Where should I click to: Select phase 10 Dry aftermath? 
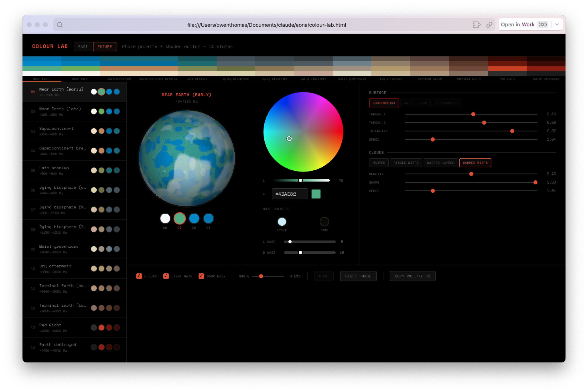pyautogui.click(x=74, y=269)
